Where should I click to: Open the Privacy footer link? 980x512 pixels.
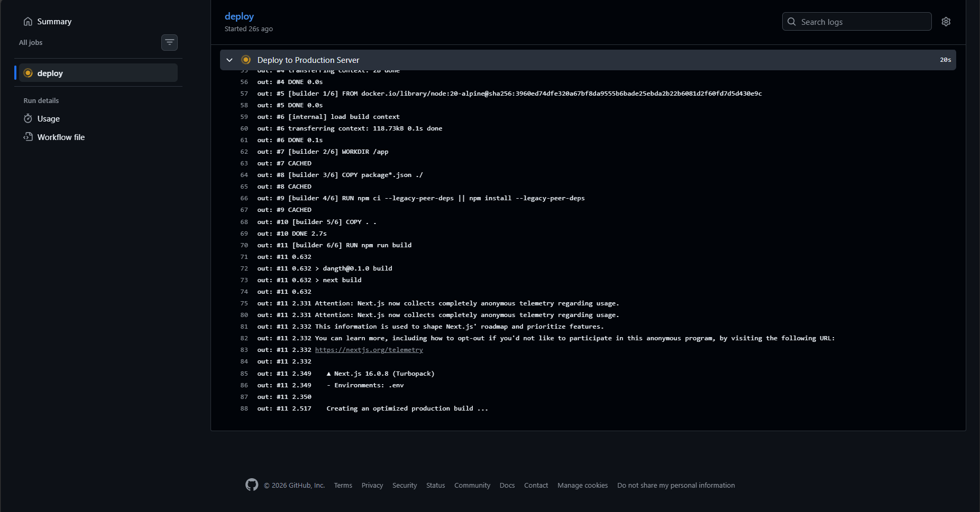tap(372, 485)
